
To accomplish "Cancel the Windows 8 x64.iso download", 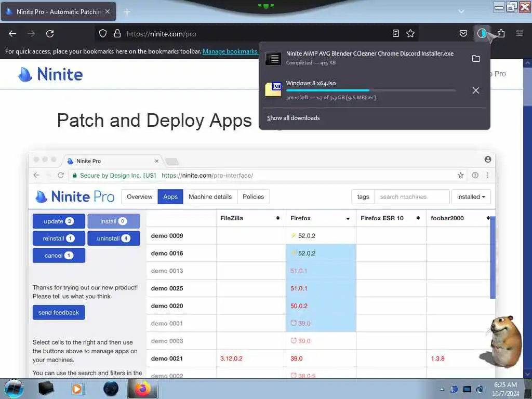I will pyautogui.click(x=476, y=90).
